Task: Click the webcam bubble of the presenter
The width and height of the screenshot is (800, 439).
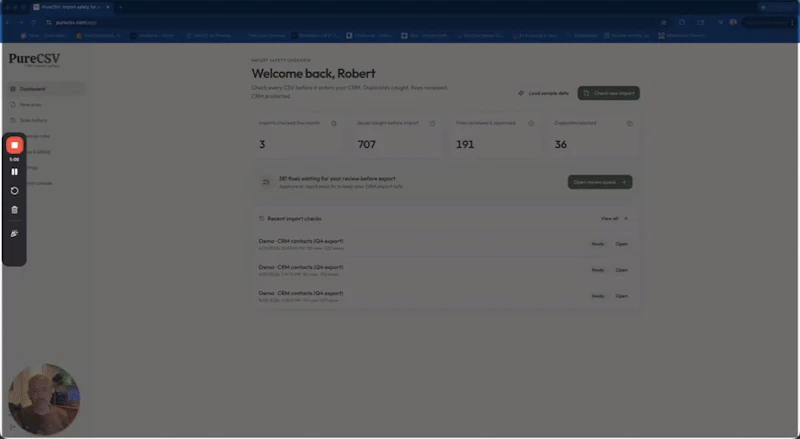Action: [44, 399]
